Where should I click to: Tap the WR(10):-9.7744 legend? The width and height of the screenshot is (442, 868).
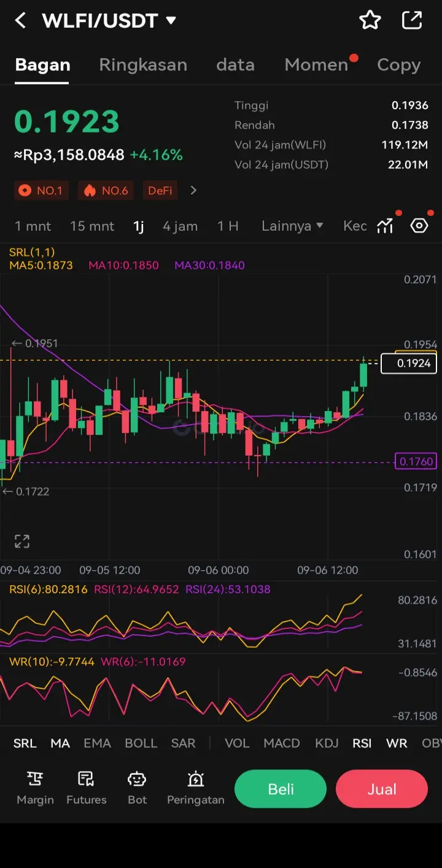[52, 662]
